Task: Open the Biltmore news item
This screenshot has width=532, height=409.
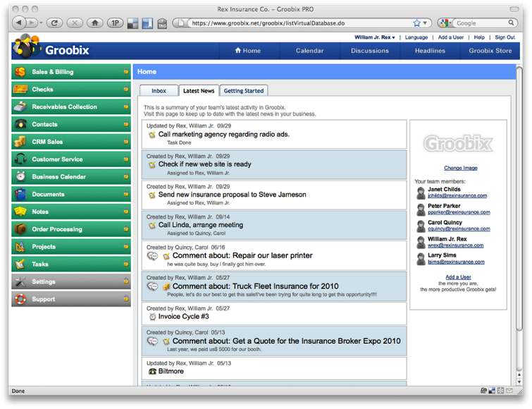Action: [x=171, y=372]
